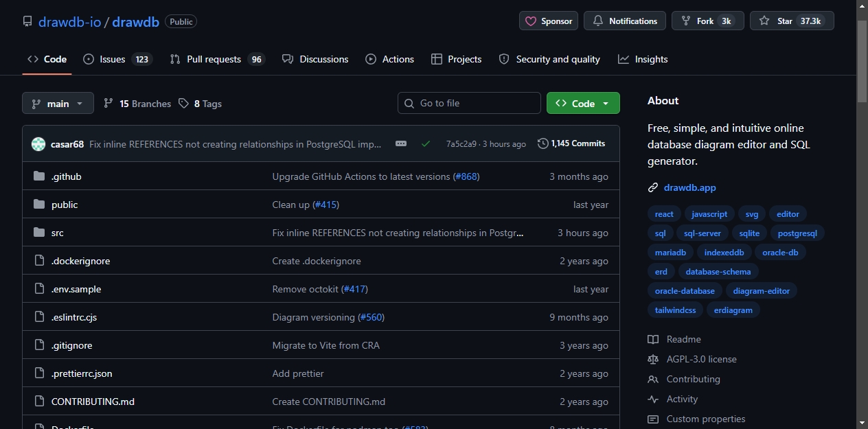View the 1,145 Commits history

click(x=571, y=143)
